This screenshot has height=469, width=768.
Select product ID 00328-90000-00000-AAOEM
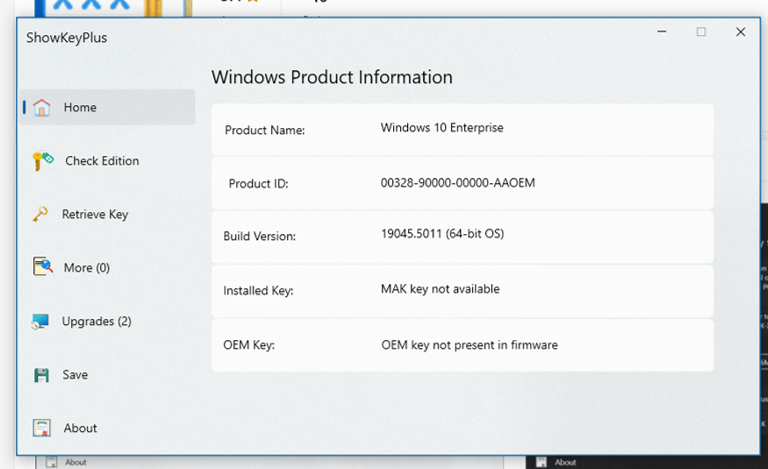click(458, 183)
